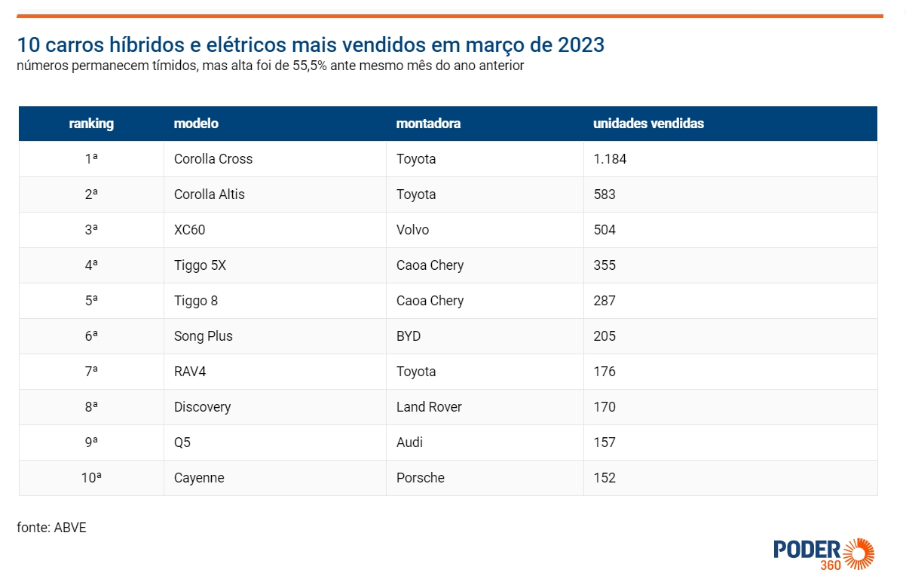Select the Porsche manufacturer cell
Screen dimensions: 906x588
(485, 478)
